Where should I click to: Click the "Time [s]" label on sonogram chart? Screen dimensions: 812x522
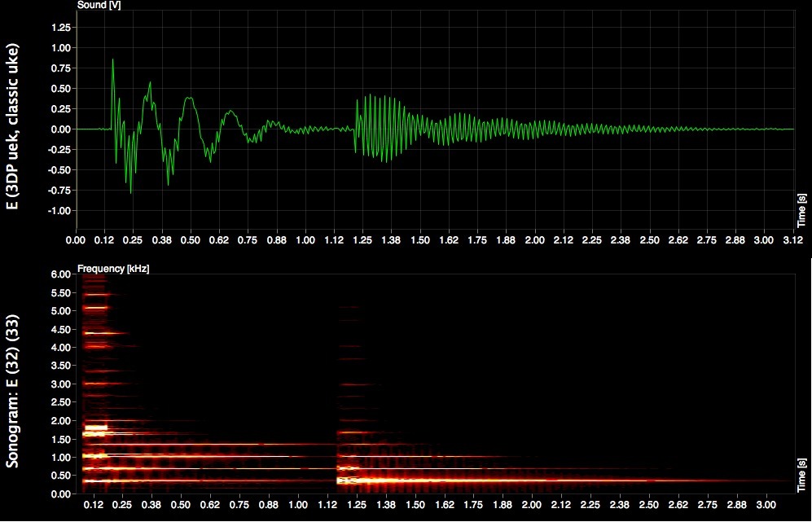coord(801,474)
